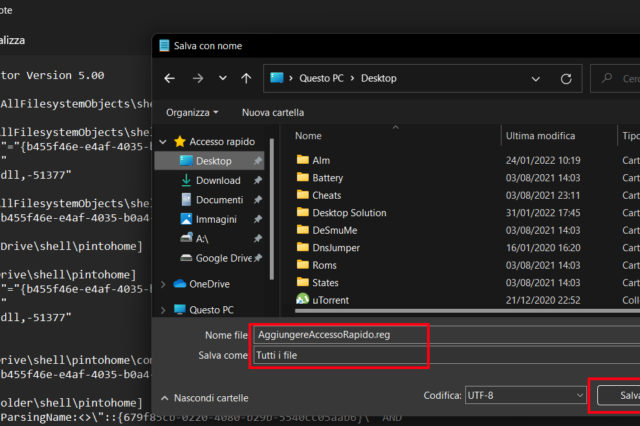This screenshot has width=640, height=426.
Task: Click Nuova cartella to create folder
Action: tap(273, 112)
